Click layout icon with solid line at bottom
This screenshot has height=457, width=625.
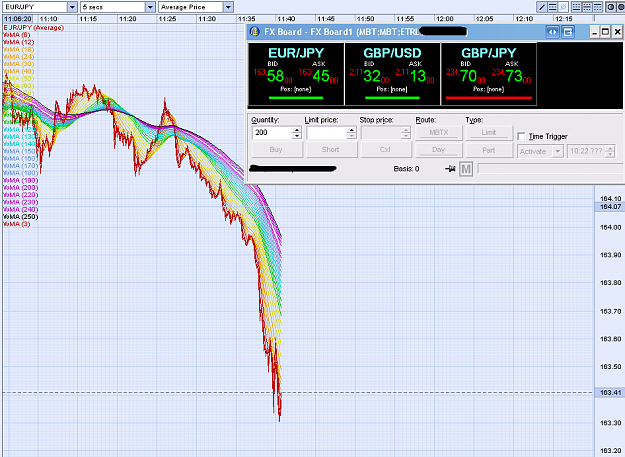coord(576,7)
